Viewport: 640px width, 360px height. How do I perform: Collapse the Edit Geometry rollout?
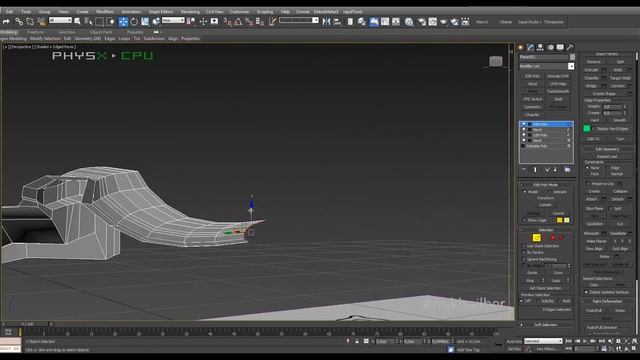click(x=607, y=149)
